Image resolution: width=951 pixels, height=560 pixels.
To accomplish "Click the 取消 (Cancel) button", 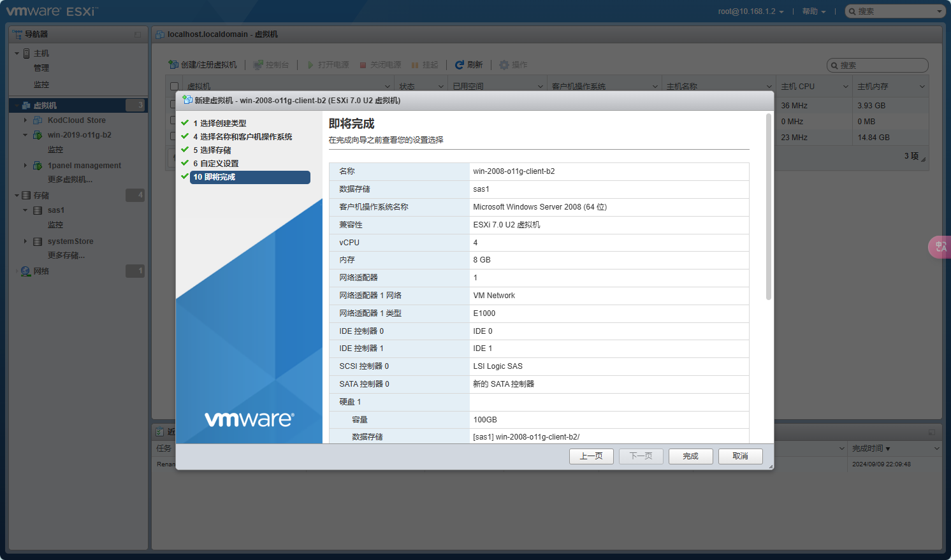I will click(740, 456).
